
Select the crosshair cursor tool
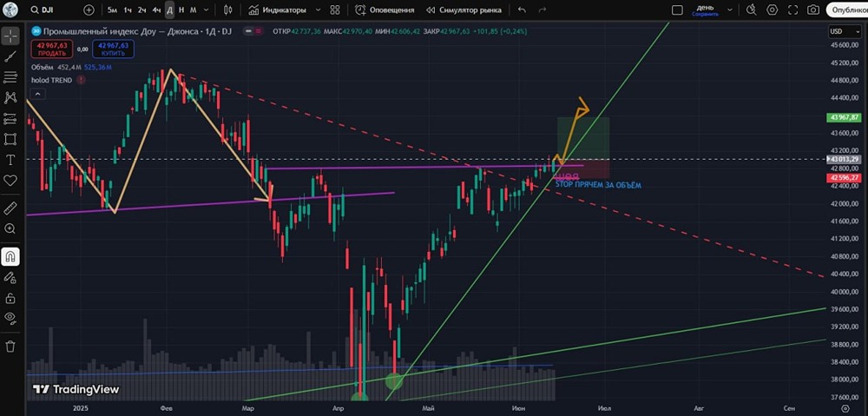point(10,36)
